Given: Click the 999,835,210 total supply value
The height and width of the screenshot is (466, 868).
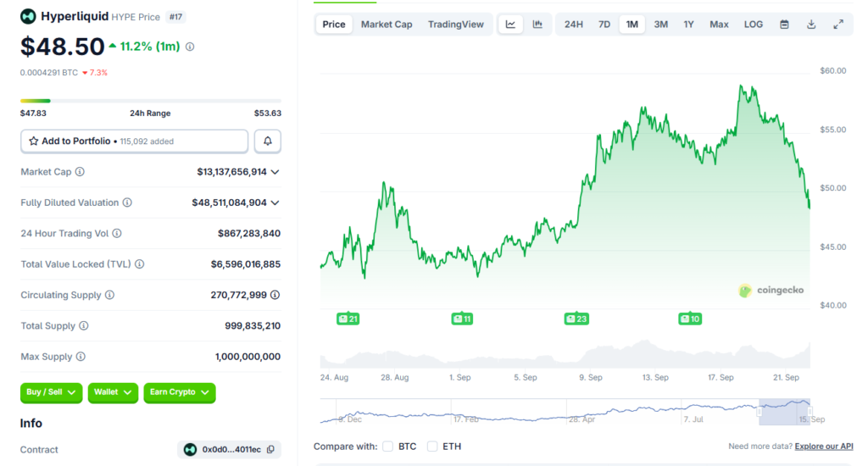Looking at the screenshot, I should (253, 326).
